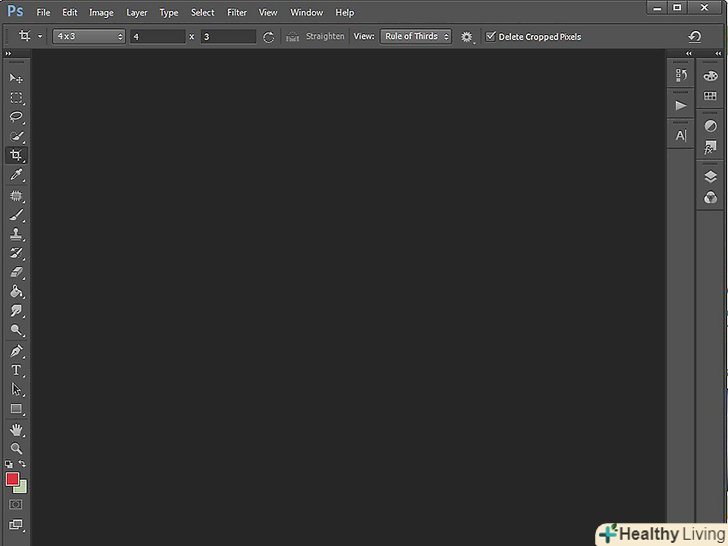Open the Styles panel fx icon
This screenshot has height=546, width=728.
(710, 148)
